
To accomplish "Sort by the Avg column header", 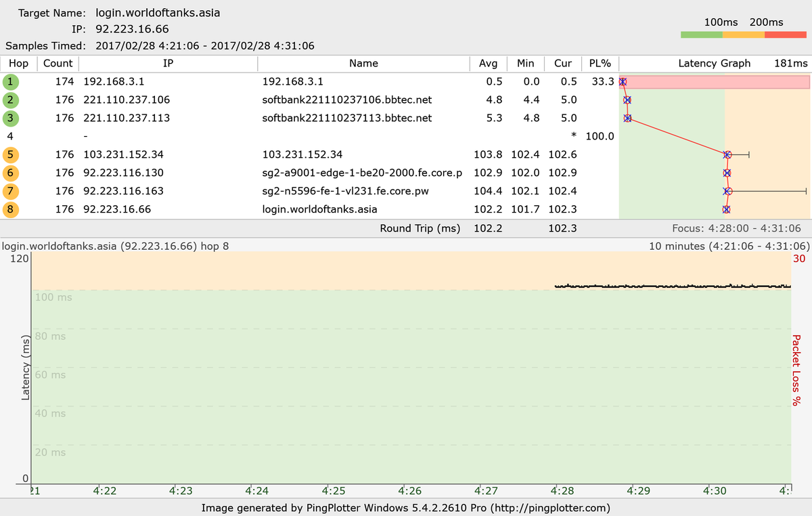I will click(x=488, y=64).
